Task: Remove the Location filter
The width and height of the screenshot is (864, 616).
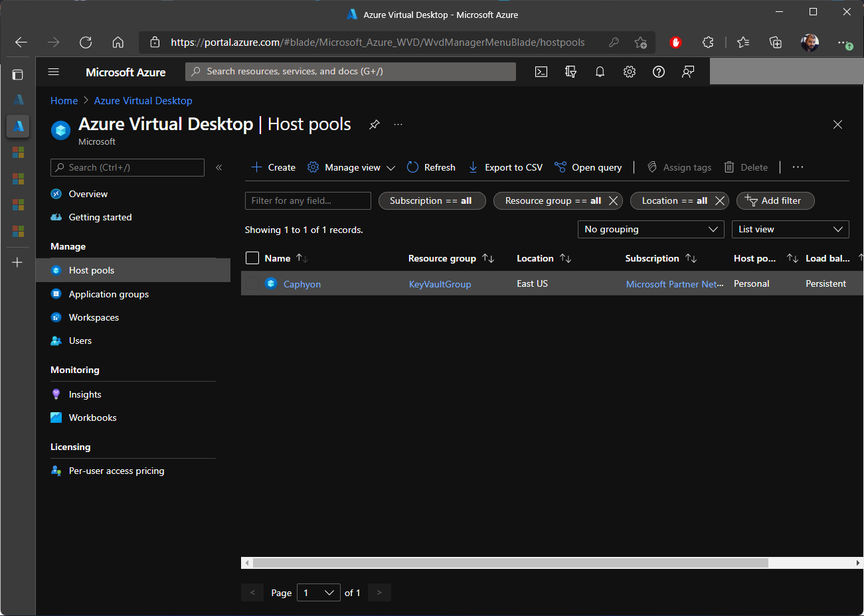Action: click(x=719, y=200)
